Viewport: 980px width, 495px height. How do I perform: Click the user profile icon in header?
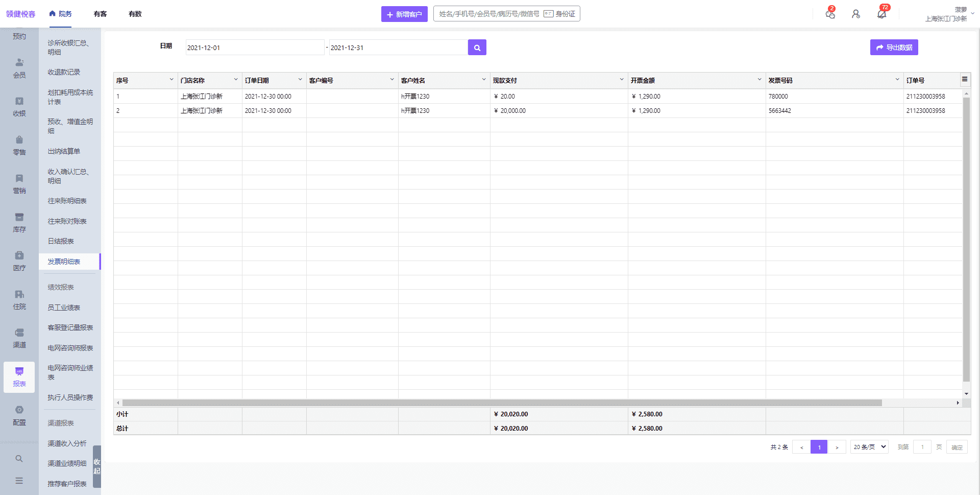(x=856, y=14)
